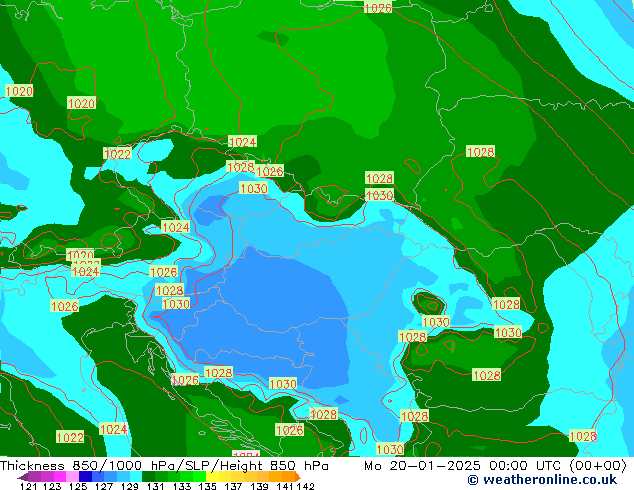This screenshot has height=490, width=634.
Task: Click the 1028 label next to 1026 upper center
Action: [240, 167]
